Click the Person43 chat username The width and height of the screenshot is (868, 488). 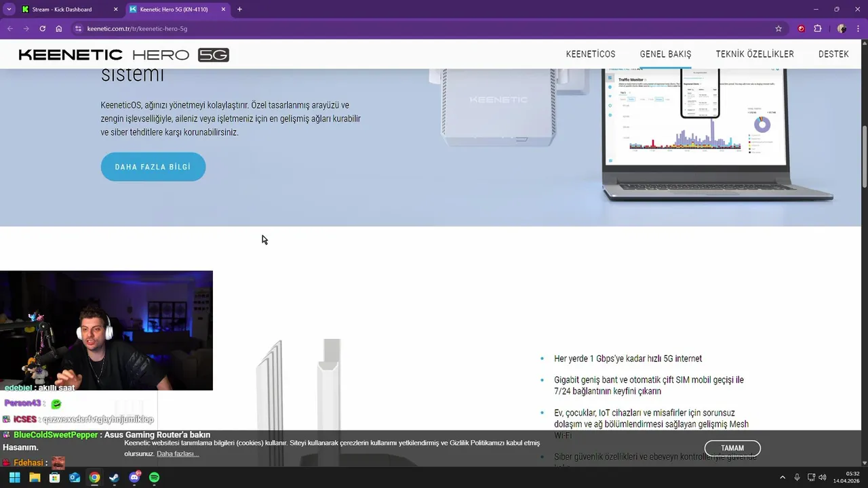click(22, 403)
